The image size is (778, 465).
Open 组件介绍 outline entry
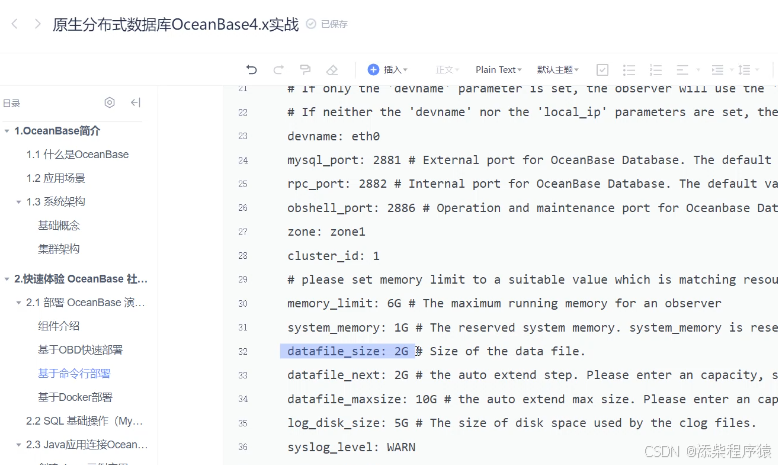point(59,326)
